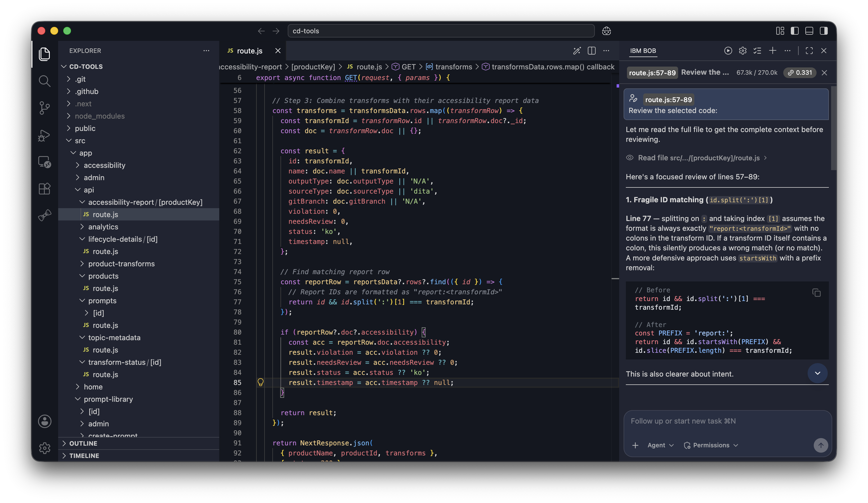Image resolution: width=868 pixels, height=503 pixels.
Task: Click the sparkle wand icon in editor toolbar
Action: (x=577, y=51)
